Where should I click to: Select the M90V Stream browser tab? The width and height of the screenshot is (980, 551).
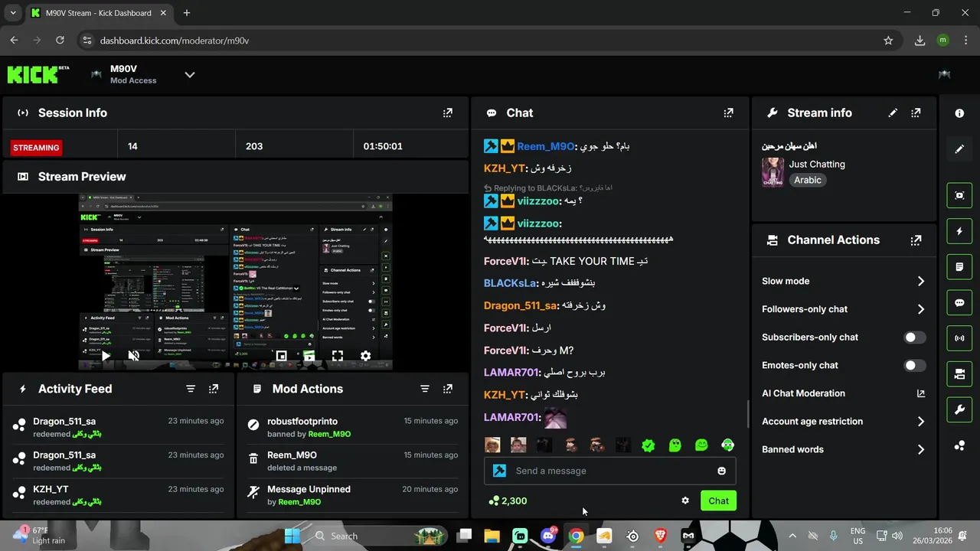(x=100, y=13)
